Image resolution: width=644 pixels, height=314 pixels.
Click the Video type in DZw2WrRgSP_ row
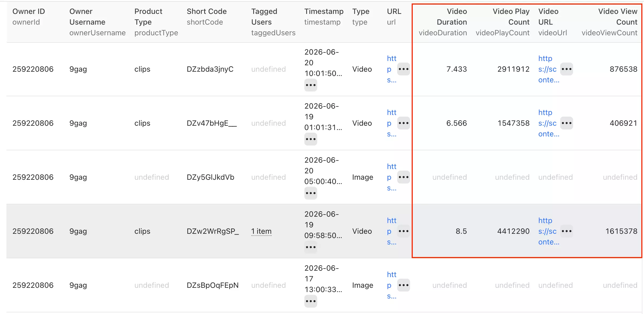(x=362, y=231)
